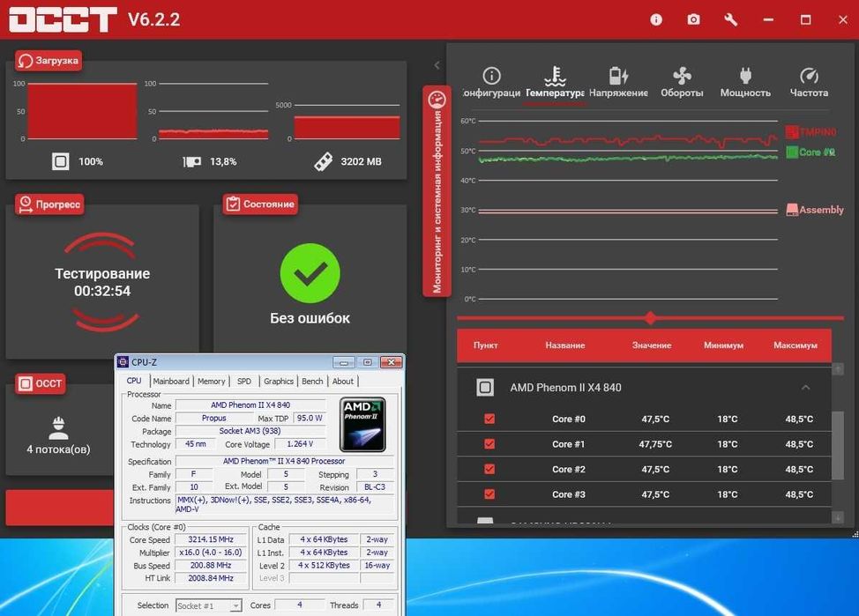Click the Минимум column header

pyautogui.click(x=724, y=345)
